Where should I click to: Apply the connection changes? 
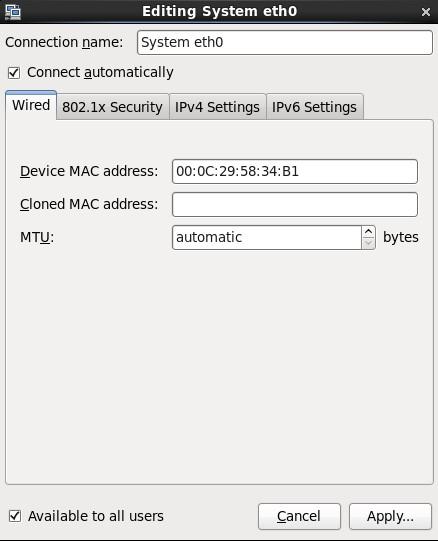[x=390, y=516]
